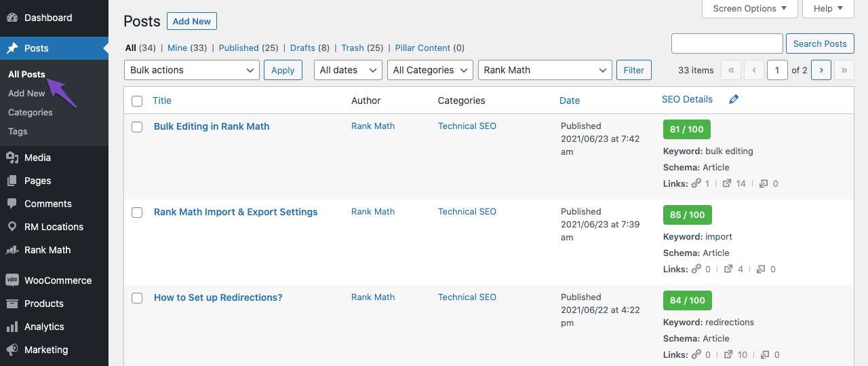Open the All Categories dropdown
The image size is (868, 366).
430,70
